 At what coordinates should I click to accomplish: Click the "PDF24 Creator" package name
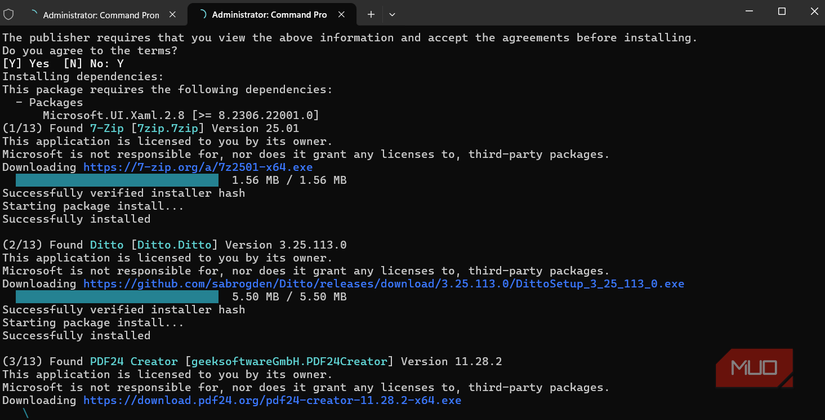click(x=134, y=362)
